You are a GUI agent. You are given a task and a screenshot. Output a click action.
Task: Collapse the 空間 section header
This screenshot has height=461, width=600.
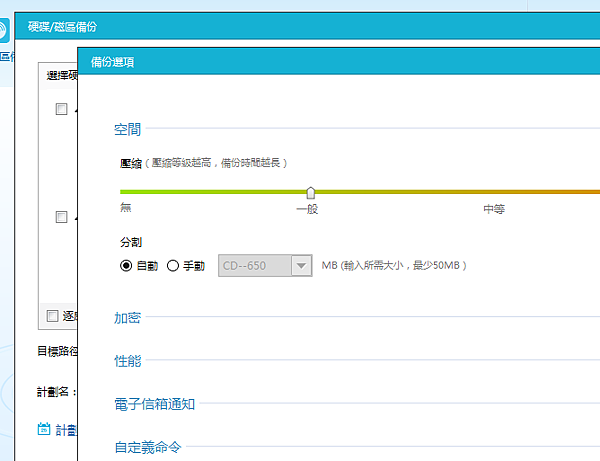[128, 129]
